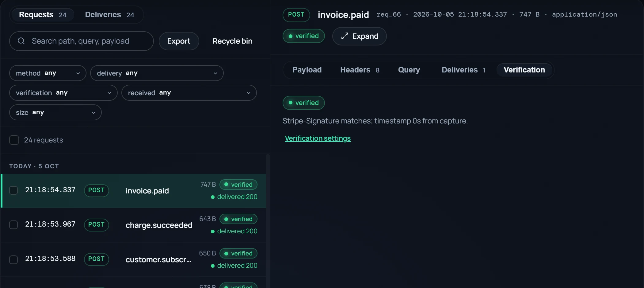Switch to the Requests tab
Screen dimensions: 644x288
pyautogui.click(x=43, y=15)
